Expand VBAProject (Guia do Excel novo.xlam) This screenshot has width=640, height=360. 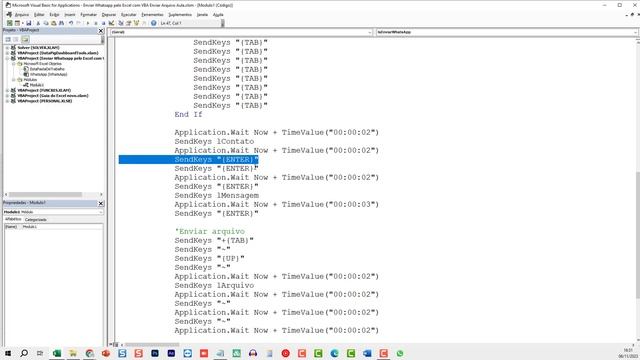[x=7, y=96]
